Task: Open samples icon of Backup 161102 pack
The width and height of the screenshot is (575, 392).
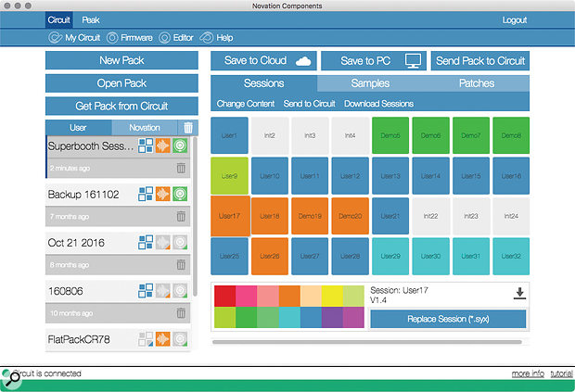Action: click(163, 194)
